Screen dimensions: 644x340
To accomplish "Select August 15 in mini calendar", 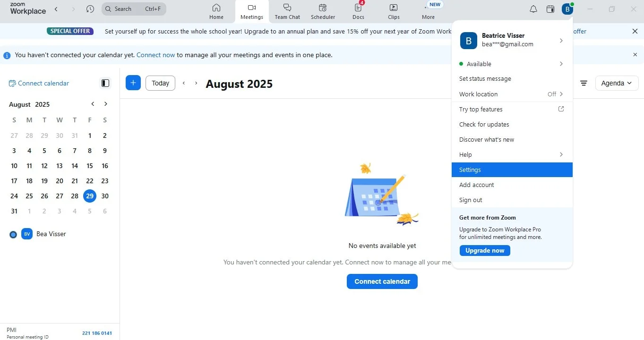I will click(90, 166).
